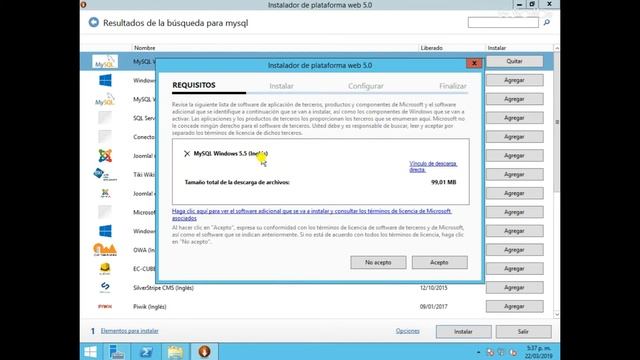The width and height of the screenshot is (640, 360).
Task: Select the Configurar step tab
Action: (x=366, y=86)
